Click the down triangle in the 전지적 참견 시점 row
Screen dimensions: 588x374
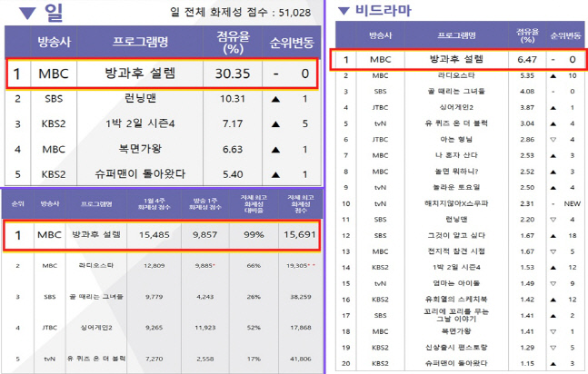[x=553, y=251]
